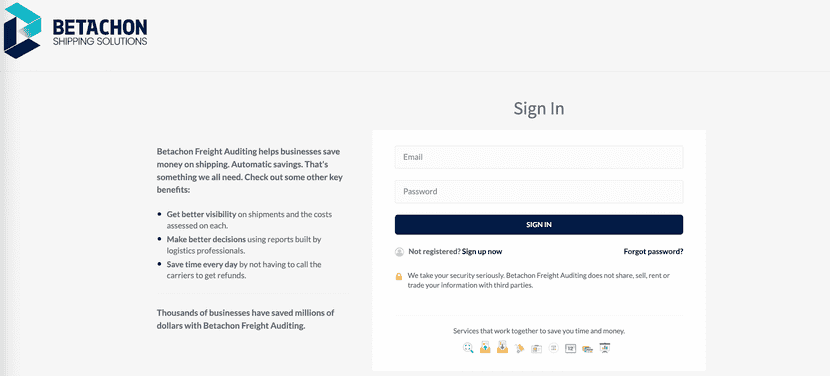Screen dimensions: 830x376
Task: Open the Forgot password? link
Action: point(653,252)
